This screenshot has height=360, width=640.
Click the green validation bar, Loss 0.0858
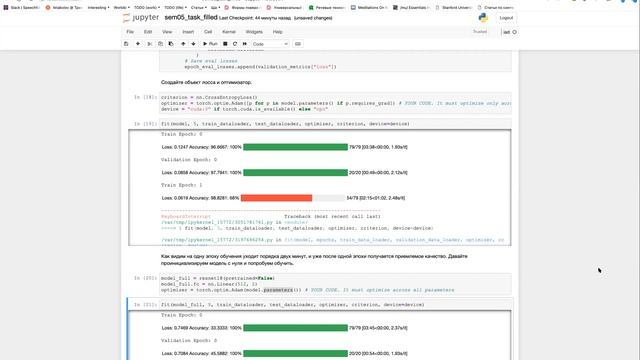click(x=296, y=173)
